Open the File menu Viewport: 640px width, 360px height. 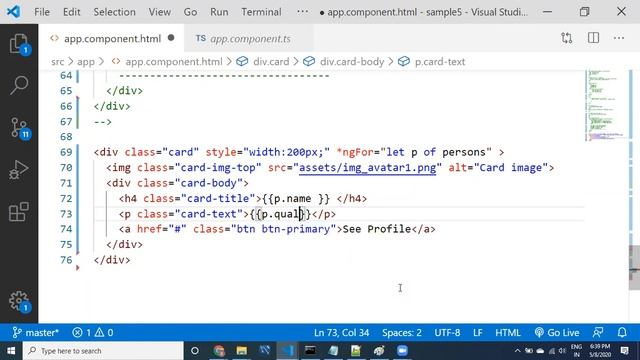[x=42, y=12]
